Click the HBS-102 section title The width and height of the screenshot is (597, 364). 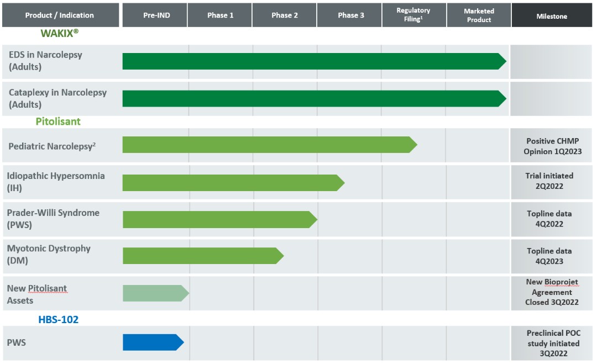[58, 319]
